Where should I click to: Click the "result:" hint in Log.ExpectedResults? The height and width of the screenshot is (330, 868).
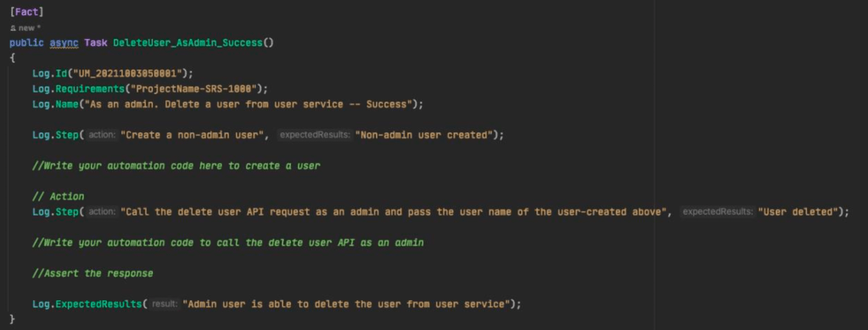coord(165,305)
